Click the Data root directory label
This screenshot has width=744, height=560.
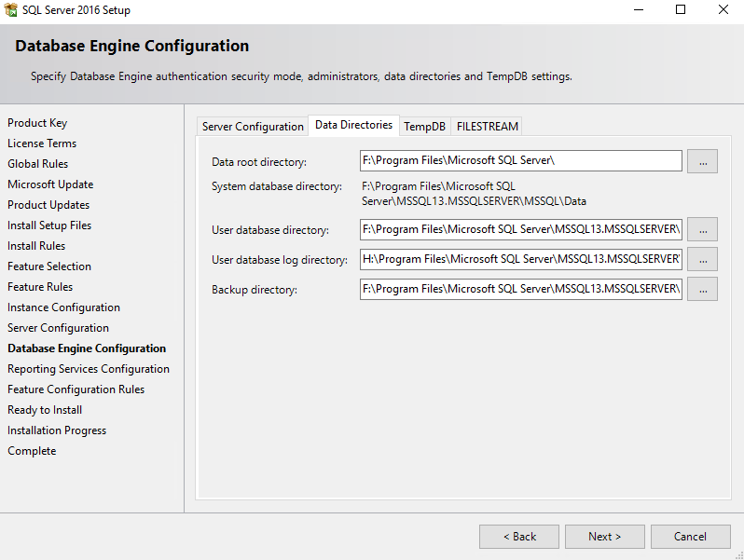259,162
